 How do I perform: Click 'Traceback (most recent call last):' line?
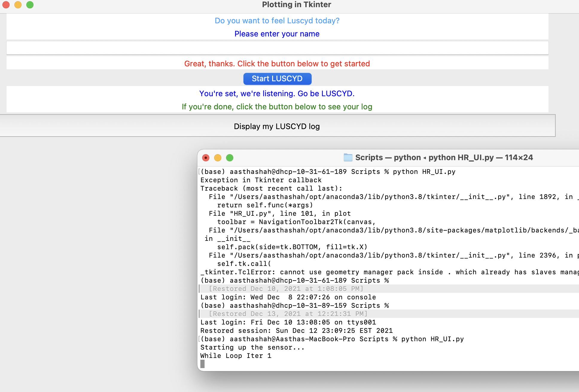pyautogui.click(x=271, y=188)
